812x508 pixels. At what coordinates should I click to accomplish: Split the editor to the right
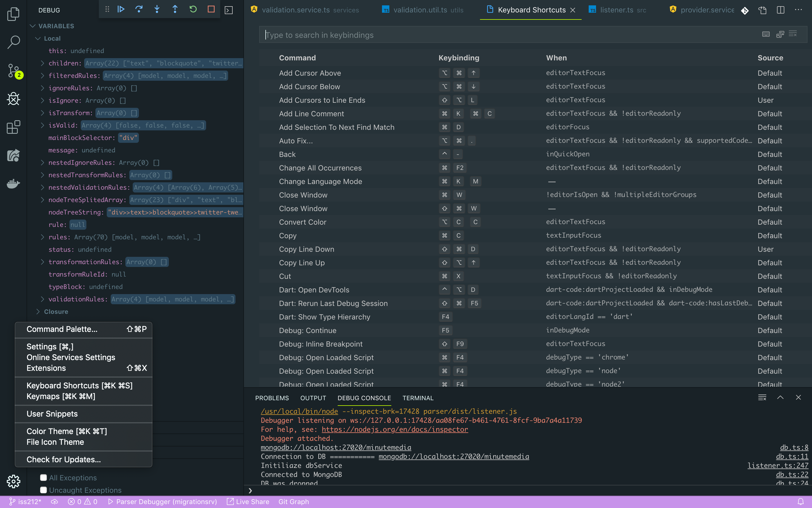click(780, 10)
